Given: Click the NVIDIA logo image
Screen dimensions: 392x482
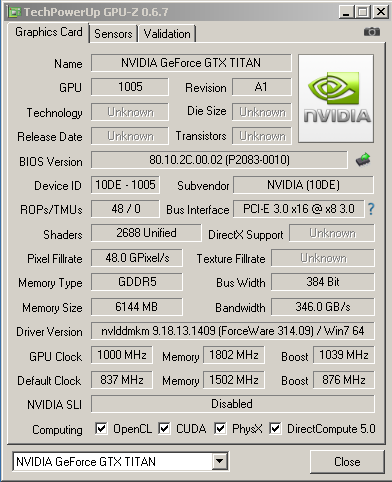Looking at the screenshot, I should (x=336, y=99).
